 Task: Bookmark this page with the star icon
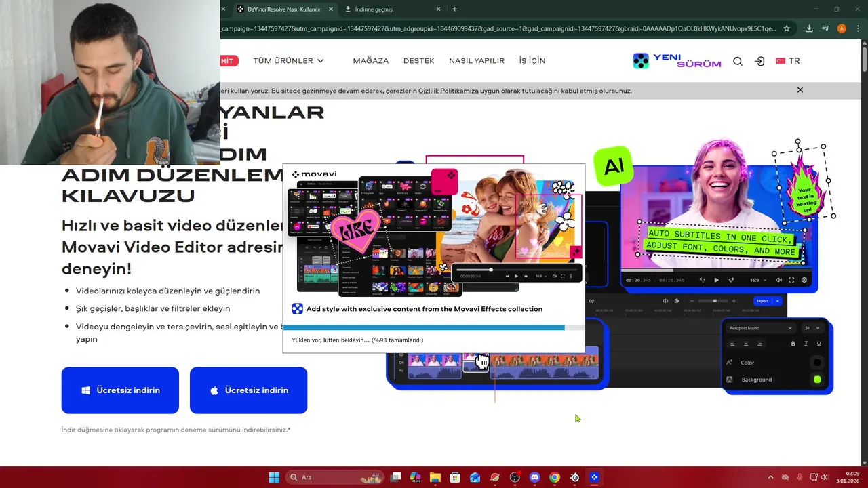point(787,28)
